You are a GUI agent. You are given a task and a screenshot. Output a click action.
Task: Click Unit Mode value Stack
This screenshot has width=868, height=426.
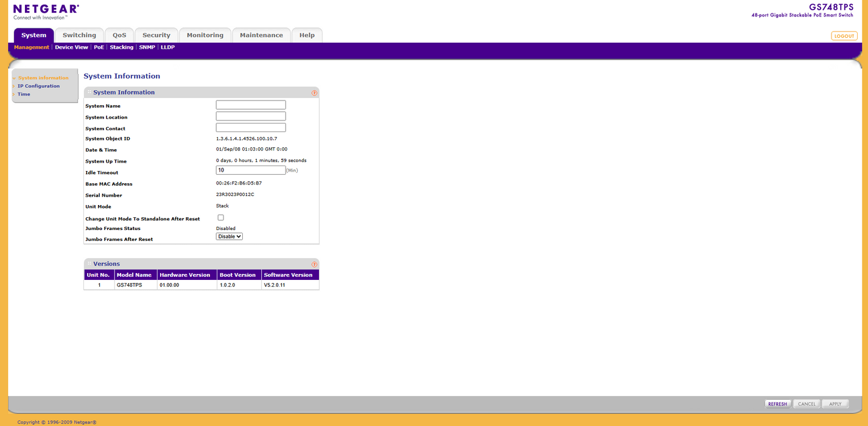click(222, 206)
